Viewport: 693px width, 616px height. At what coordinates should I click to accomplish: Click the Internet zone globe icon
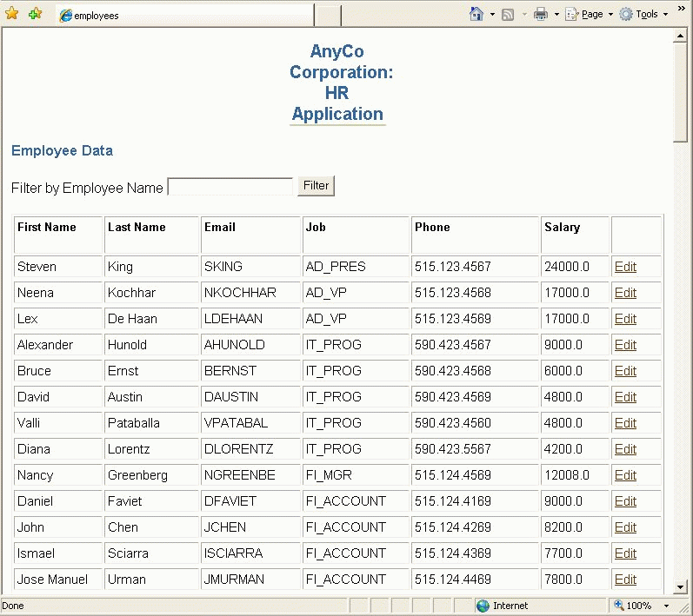click(483, 606)
